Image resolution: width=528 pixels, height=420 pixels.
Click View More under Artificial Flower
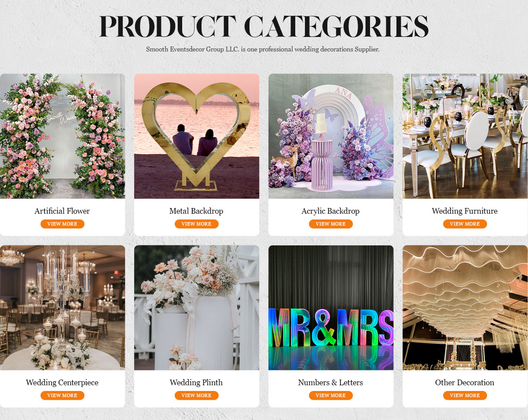click(62, 224)
